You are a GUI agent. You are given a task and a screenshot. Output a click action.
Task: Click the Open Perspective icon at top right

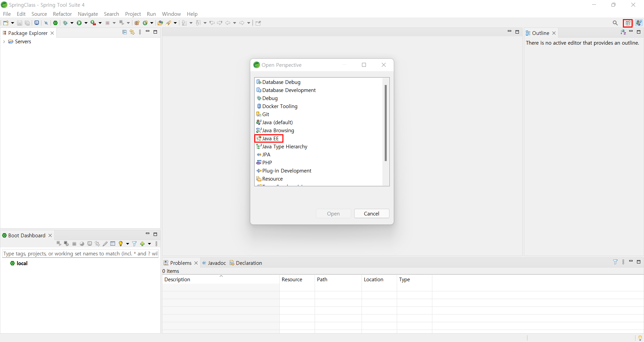point(628,23)
